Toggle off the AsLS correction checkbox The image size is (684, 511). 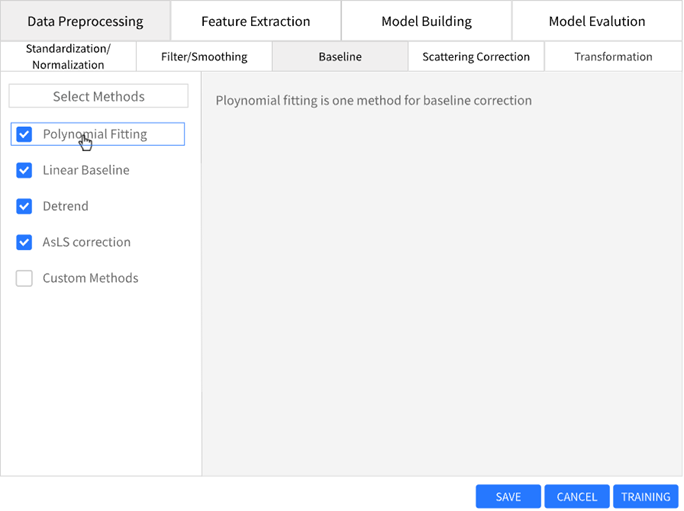(x=25, y=242)
